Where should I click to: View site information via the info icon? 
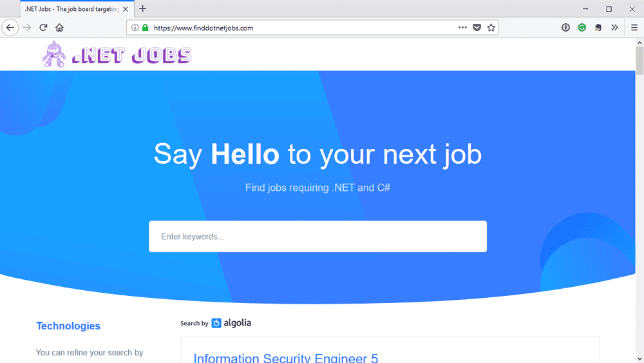[x=135, y=28]
